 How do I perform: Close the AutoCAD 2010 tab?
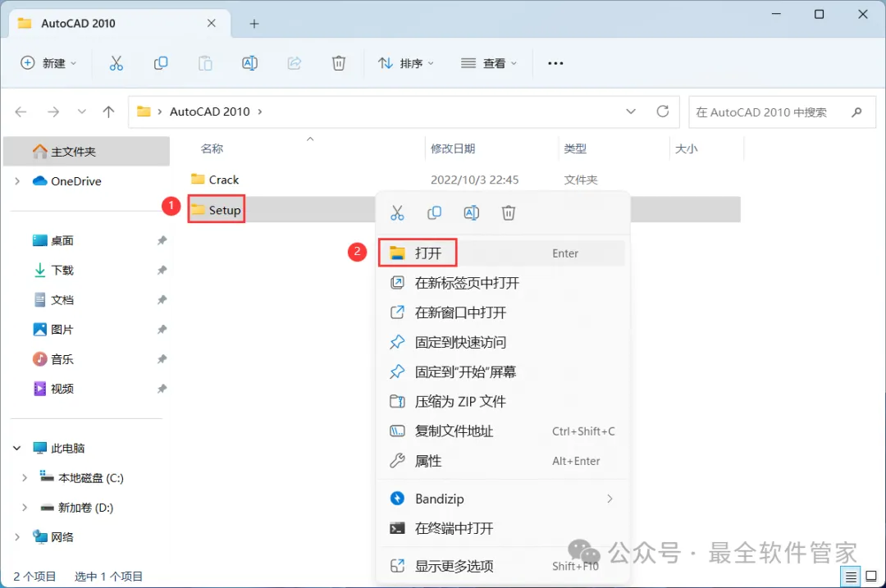(212, 23)
